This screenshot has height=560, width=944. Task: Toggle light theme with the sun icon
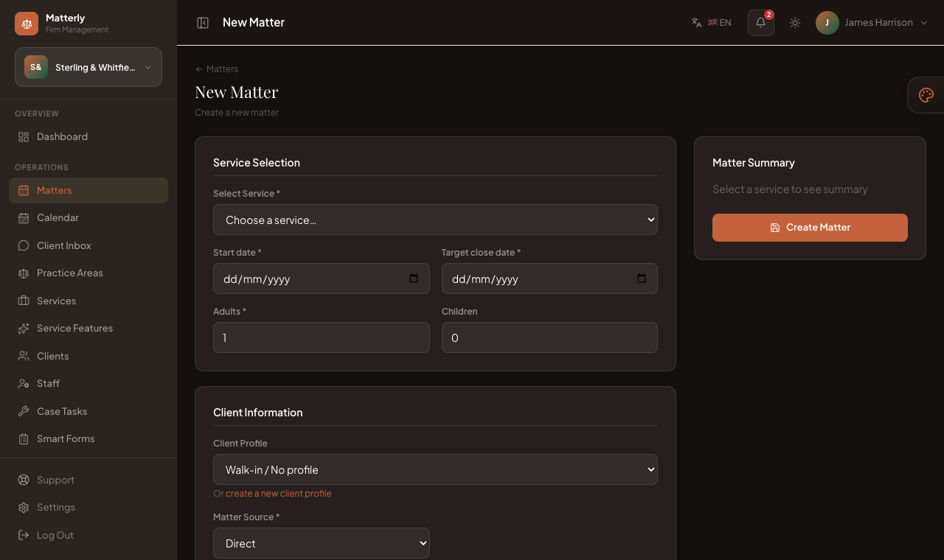pyautogui.click(x=795, y=23)
